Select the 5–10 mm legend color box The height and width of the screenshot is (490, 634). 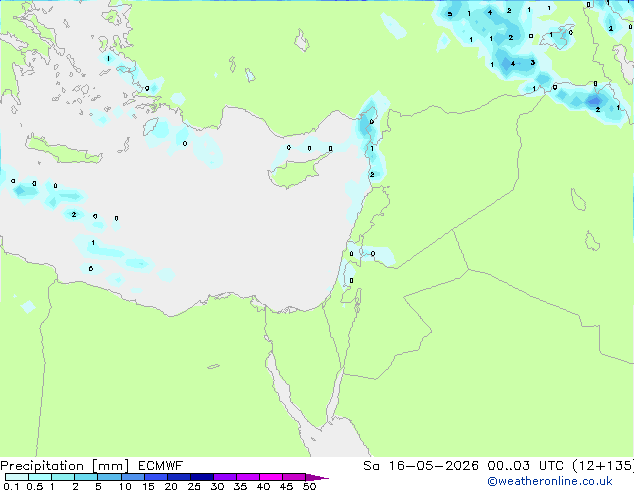[109, 477]
